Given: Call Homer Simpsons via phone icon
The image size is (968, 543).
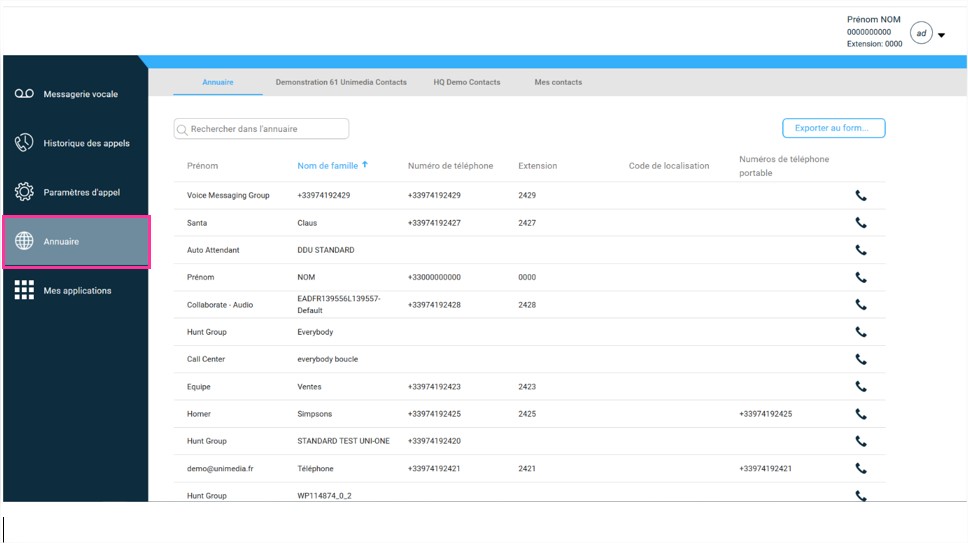Looking at the screenshot, I should (861, 414).
